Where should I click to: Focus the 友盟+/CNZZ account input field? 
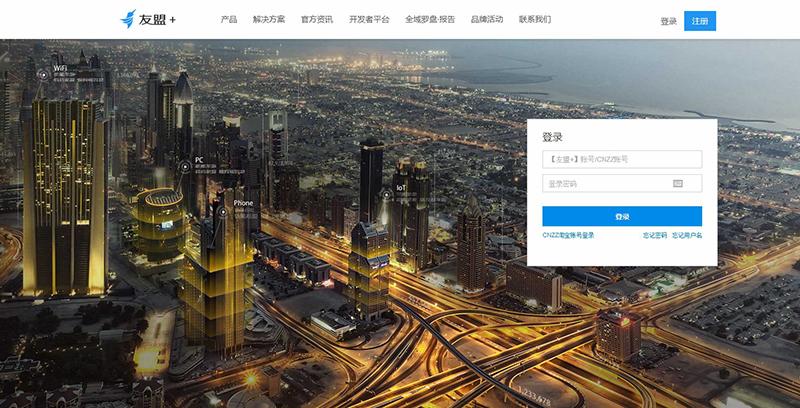pyautogui.click(x=622, y=160)
